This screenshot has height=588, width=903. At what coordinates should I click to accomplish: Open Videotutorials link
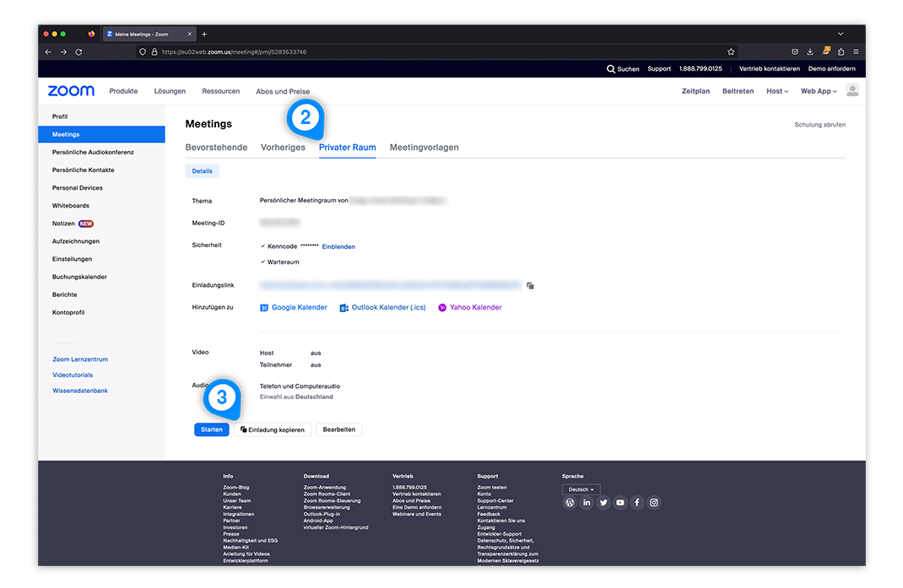pos(73,375)
